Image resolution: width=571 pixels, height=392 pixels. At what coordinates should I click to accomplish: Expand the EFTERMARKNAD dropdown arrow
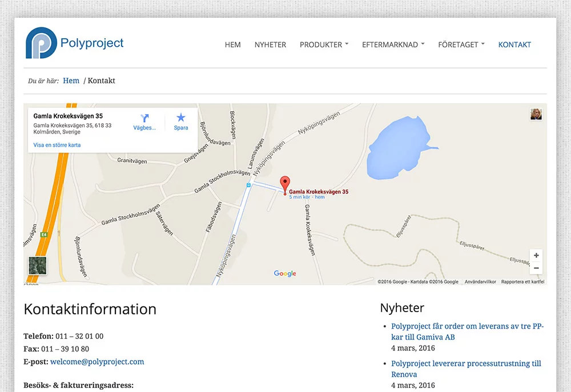click(423, 44)
